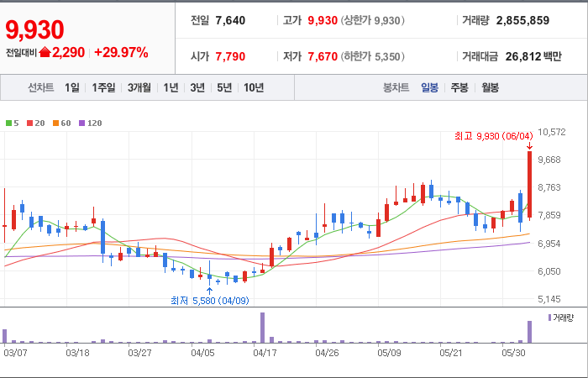Click the 05/30 date axis label
588x378 pixels.
coord(514,353)
